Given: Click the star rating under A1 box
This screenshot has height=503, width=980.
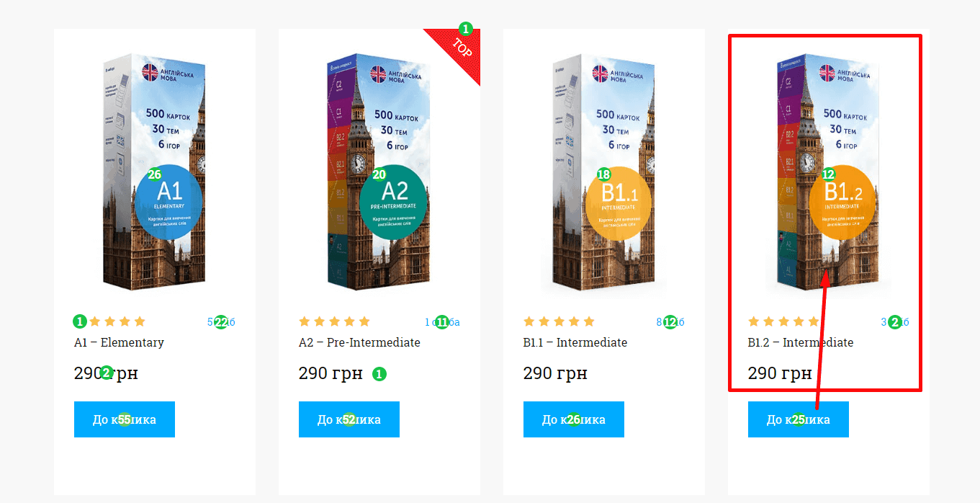Looking at the screenshot, I should 109,321.
